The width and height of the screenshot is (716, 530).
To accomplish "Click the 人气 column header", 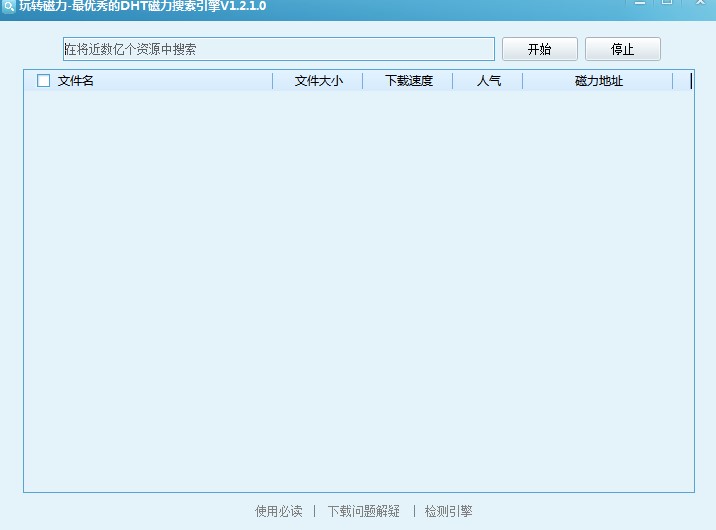I will pyautogui.click(x=488, y=81).
